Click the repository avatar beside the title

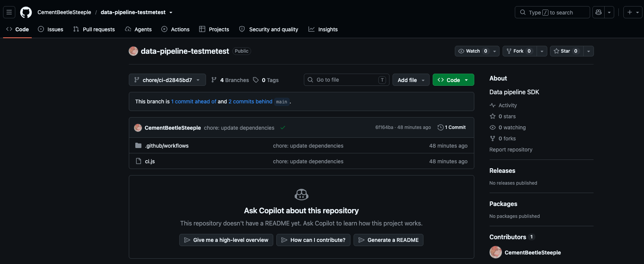tap(133, 51)
